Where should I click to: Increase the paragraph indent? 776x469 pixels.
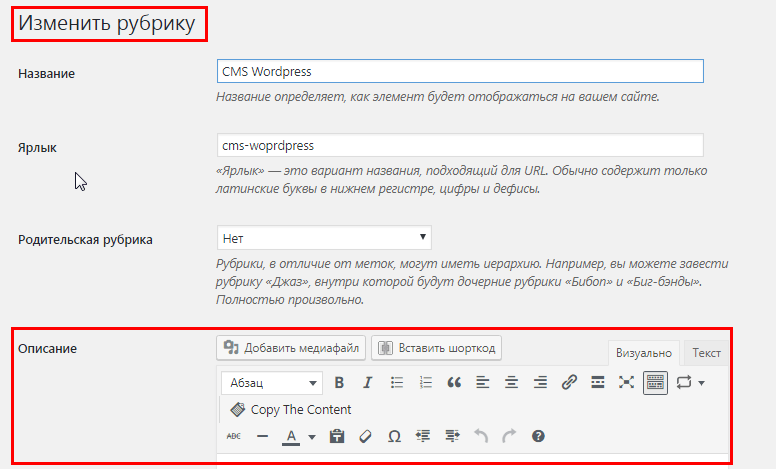tap(452, 436)
